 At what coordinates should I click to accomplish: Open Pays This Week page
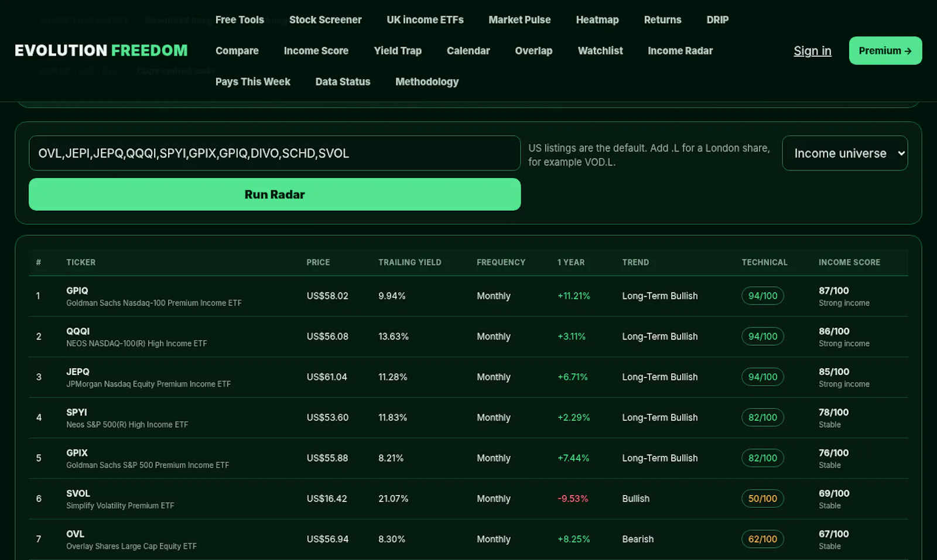(252, 82)
